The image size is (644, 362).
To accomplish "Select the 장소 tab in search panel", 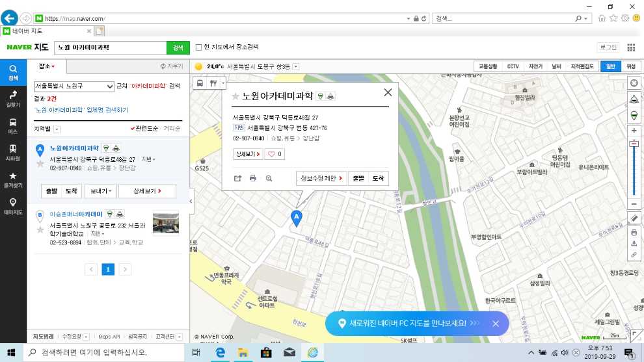I will pos(47,66).
